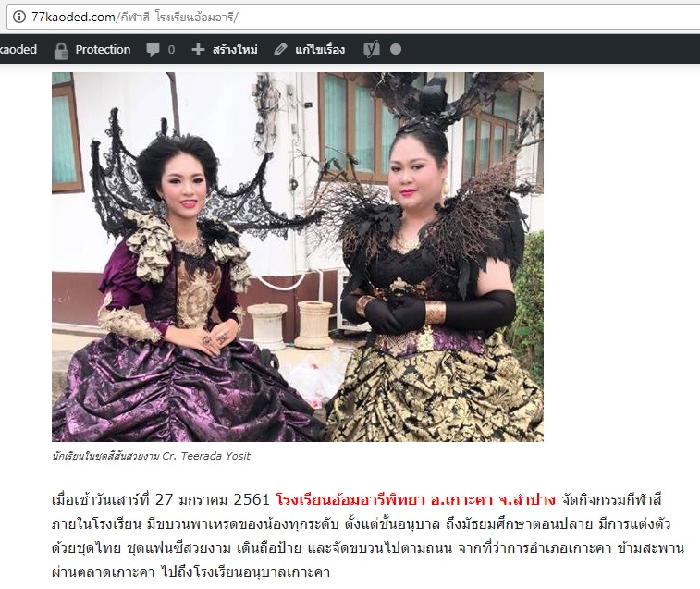This screenshot has width=700, height=589.
Task: Click the plus icon for สร้างใหม่
Action: point(198,49)
